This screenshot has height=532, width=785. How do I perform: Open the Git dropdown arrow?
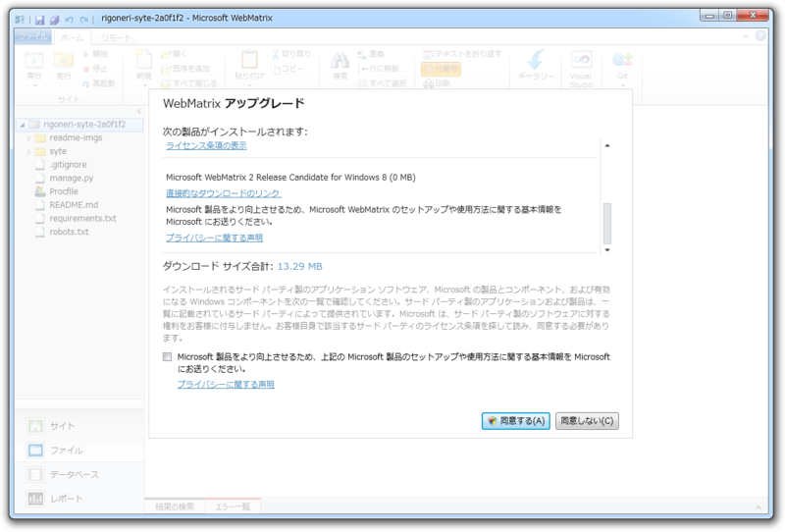click(623, 85)
